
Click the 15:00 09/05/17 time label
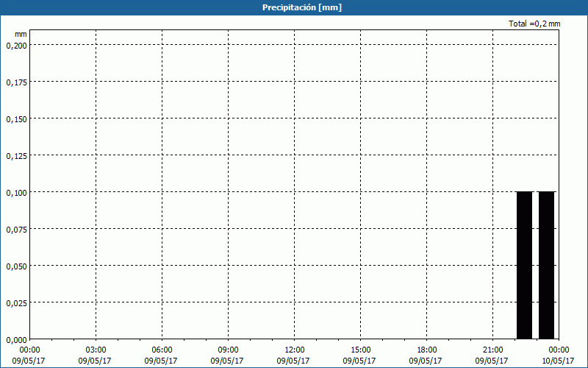[360, 355]
